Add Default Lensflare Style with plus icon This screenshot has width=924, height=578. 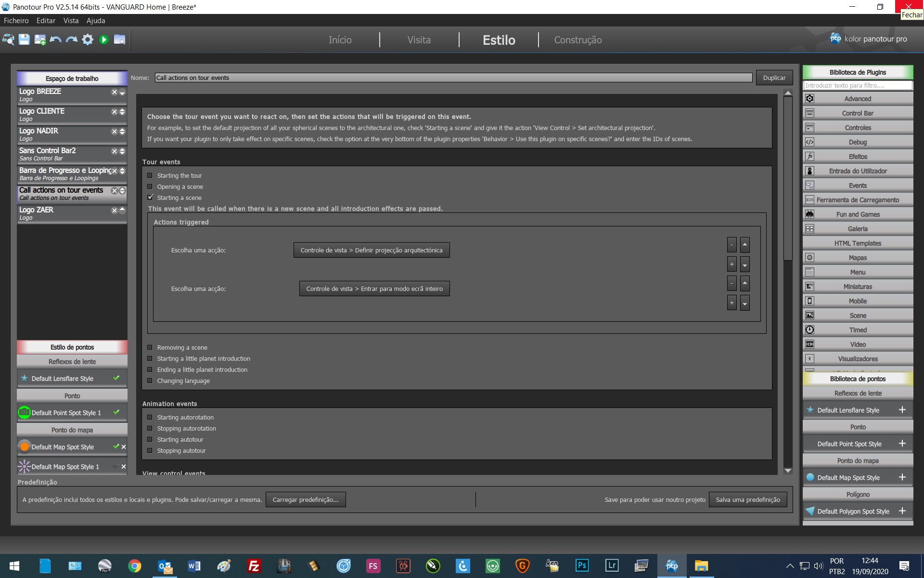tap(902, 410)
